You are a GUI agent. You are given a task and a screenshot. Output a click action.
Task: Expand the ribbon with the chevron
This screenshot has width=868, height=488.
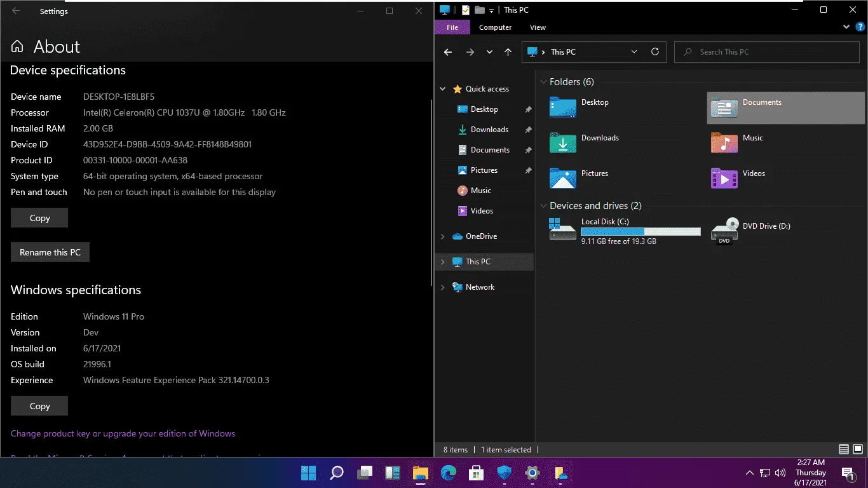846,27
